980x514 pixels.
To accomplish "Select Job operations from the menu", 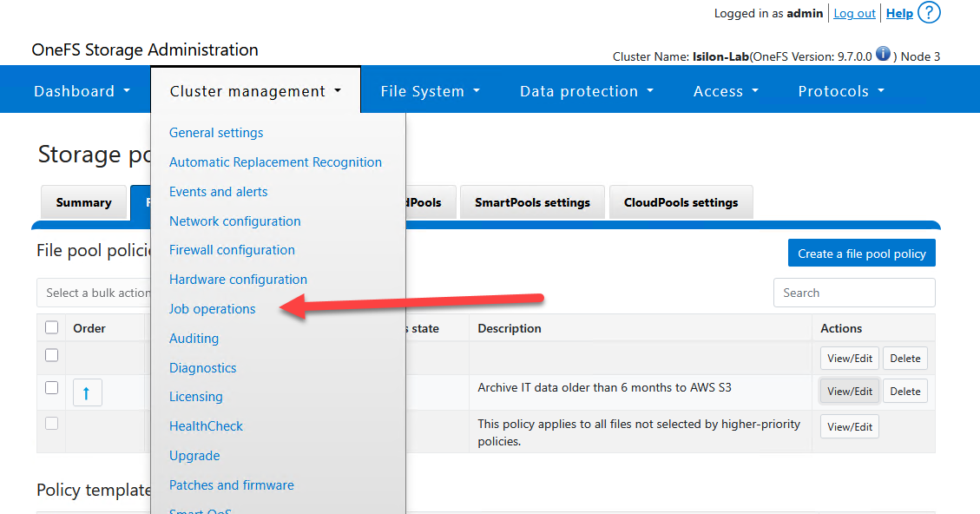I will tap(213, 309).
